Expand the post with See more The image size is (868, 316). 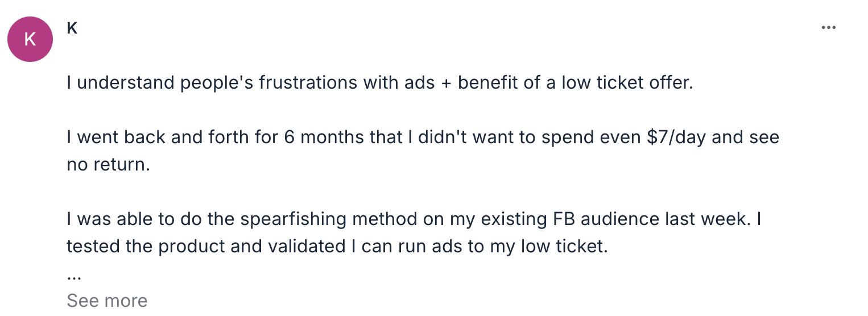click(x=107, y=300)
